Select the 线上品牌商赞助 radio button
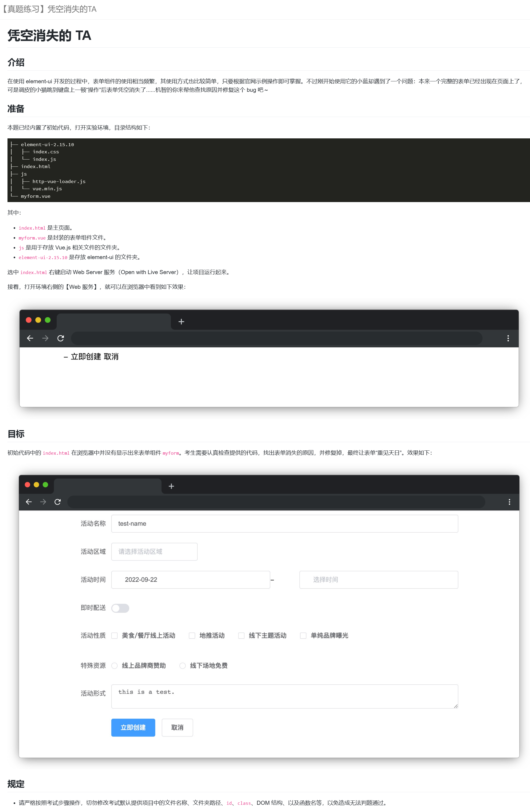The image size is (530, 812). click(114, 665)
